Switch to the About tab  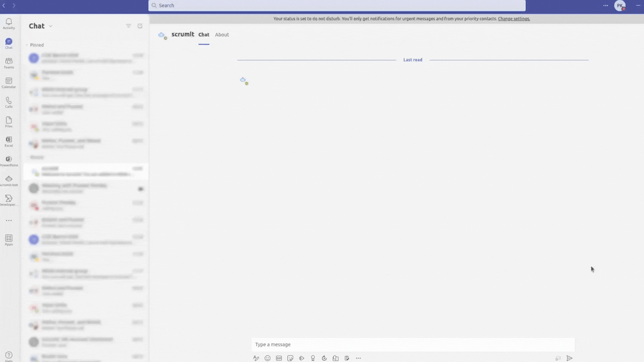pos(222,35)
